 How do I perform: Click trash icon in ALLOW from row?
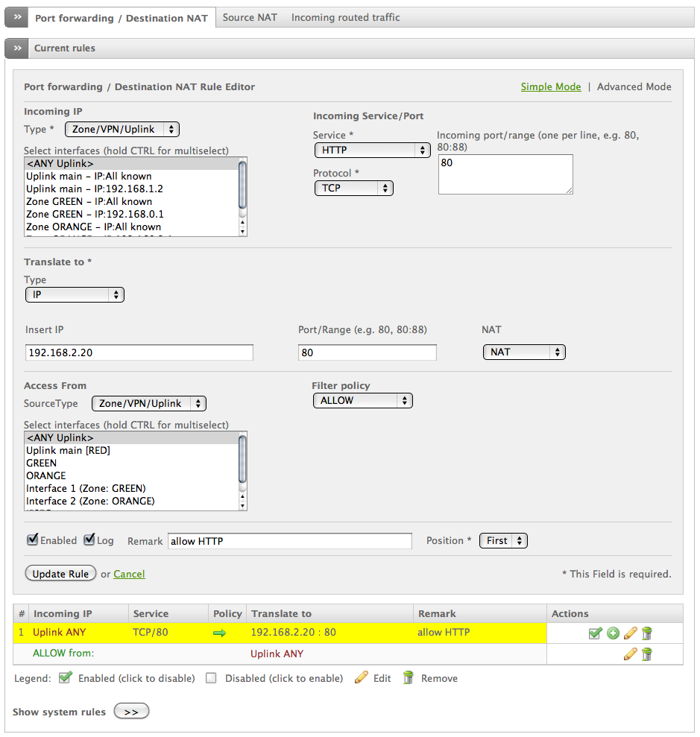[x=646, y=654]
